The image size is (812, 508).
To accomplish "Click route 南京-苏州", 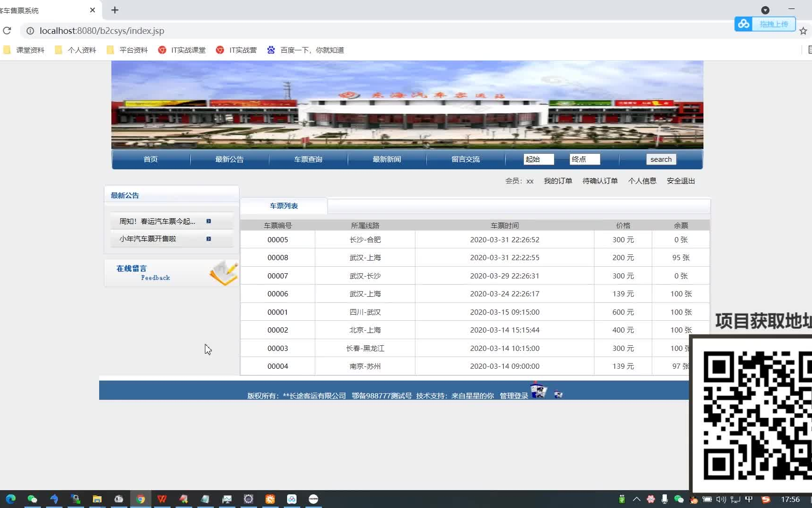I will tap(365, 366).
